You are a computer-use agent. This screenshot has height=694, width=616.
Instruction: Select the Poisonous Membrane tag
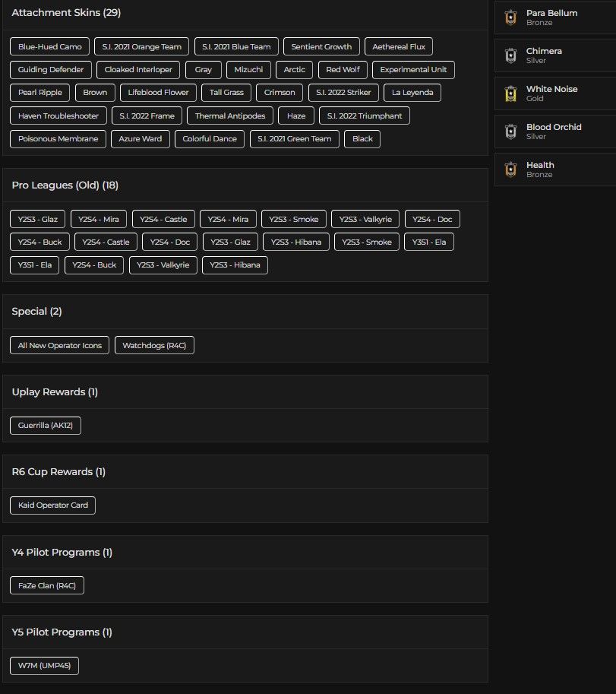point(58,139)
